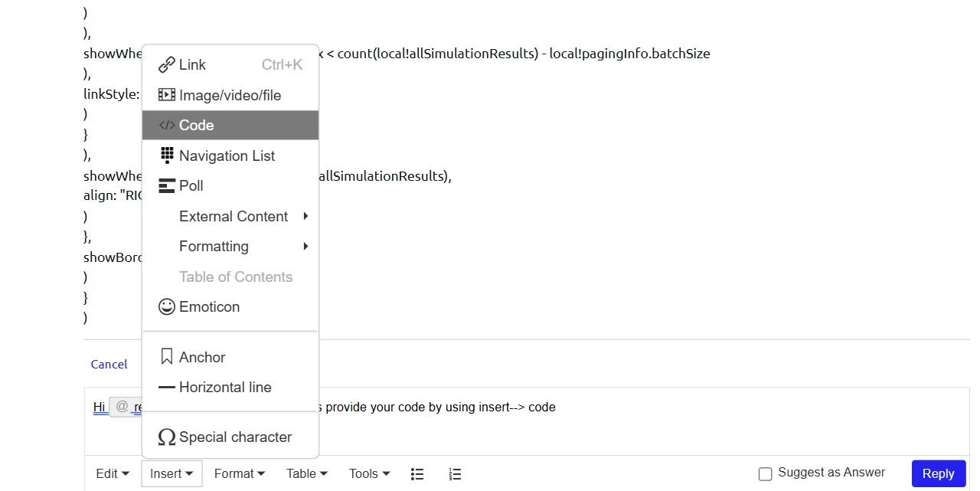Image resolution: width=980 pixels, height=491 pixels.
Task: Select the Emoticon smiley icon
Action: click(166, 306)
